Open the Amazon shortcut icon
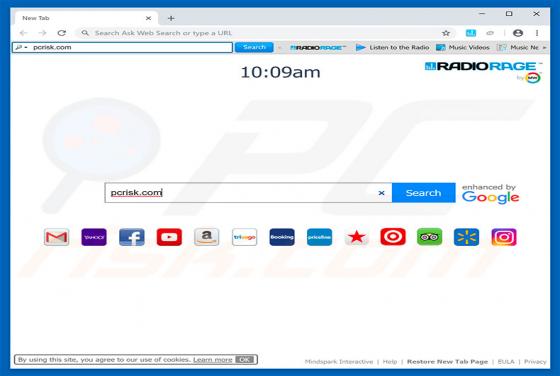Screen dimensions: 560x376 pyautogui.click(x=207, y=237)
